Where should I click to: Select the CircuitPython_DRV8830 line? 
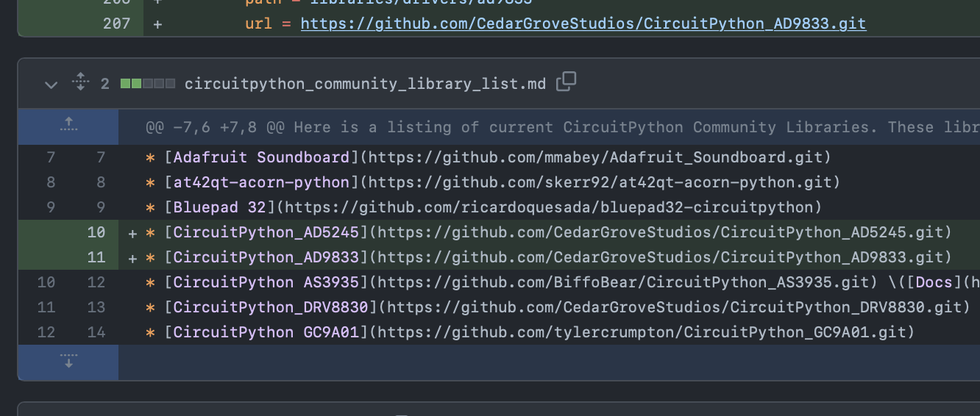pyautogui.click(x=558, y=307)
